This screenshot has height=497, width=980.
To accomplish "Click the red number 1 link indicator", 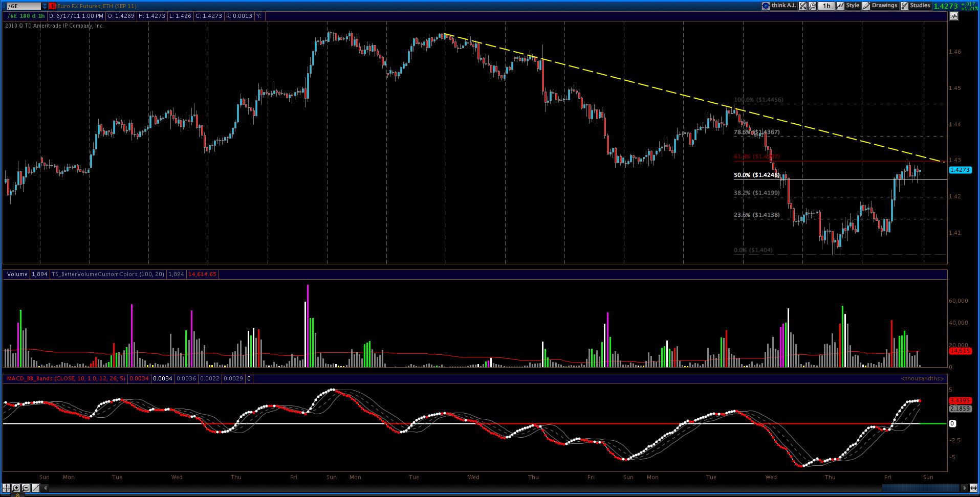I will coord(52,6).
